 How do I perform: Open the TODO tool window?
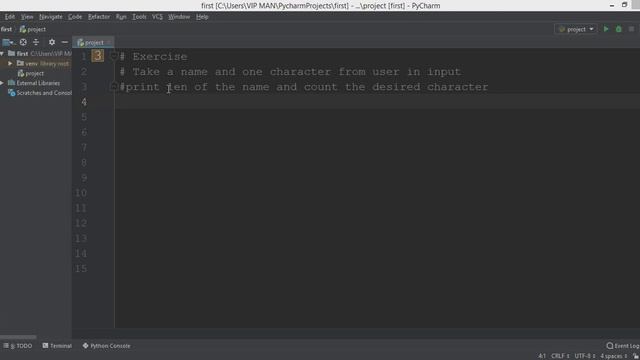tap(18, 346)
